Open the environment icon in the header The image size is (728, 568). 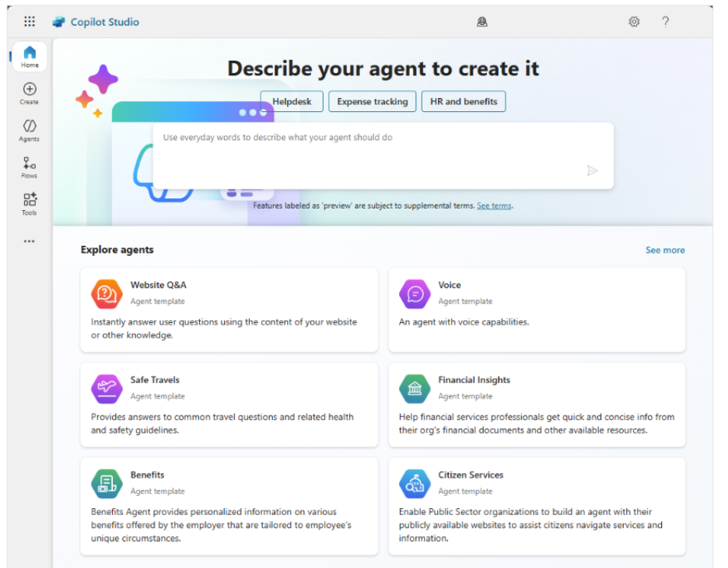[482, 22]
